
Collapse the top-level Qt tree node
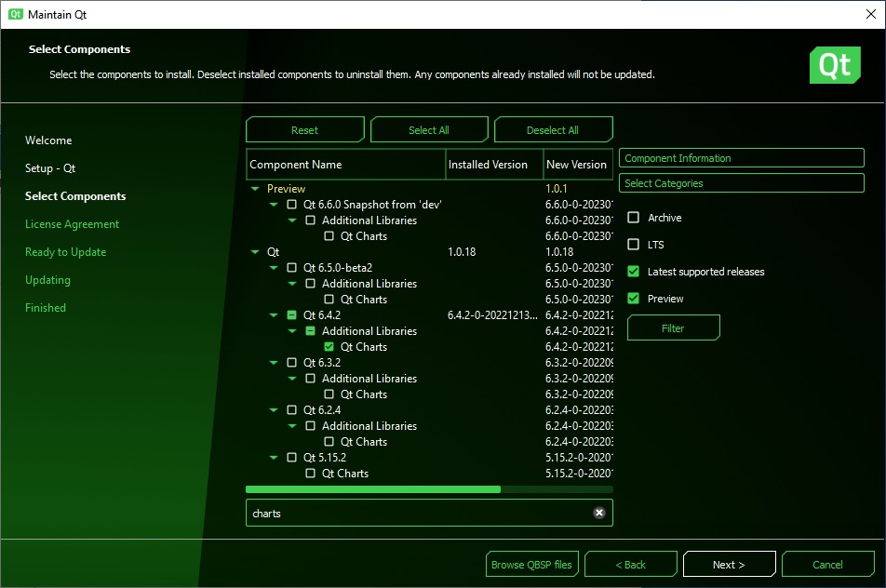coord(255,251)
